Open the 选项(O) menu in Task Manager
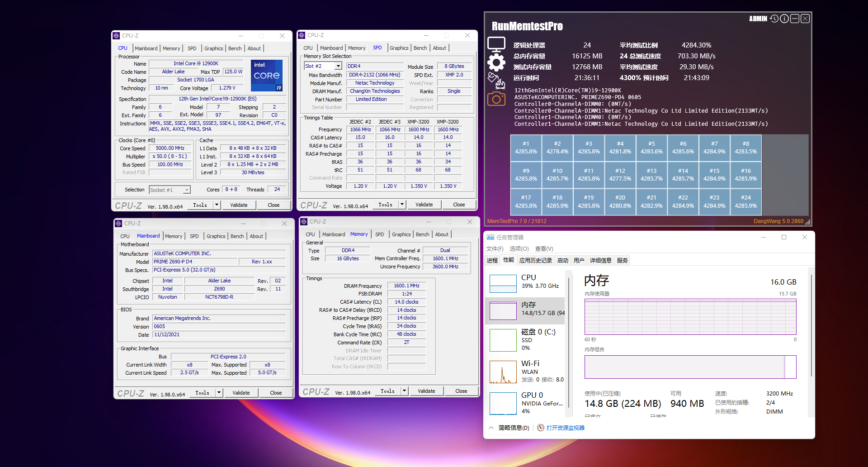This screenshot has width=868, height=467. click(x=519, y=249)
